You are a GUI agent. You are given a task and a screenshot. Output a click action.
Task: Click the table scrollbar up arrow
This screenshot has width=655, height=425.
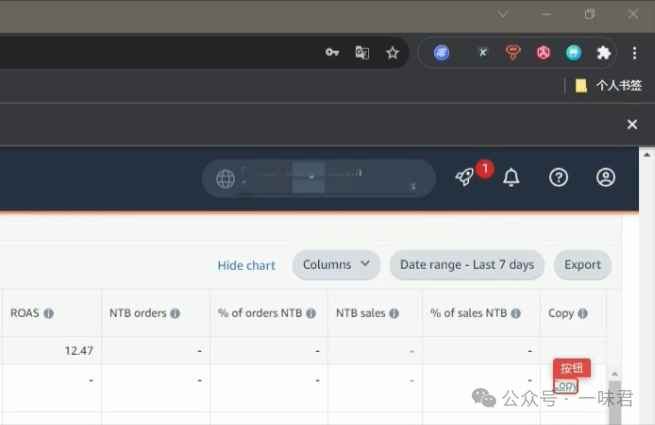click(x=614, y=374)
